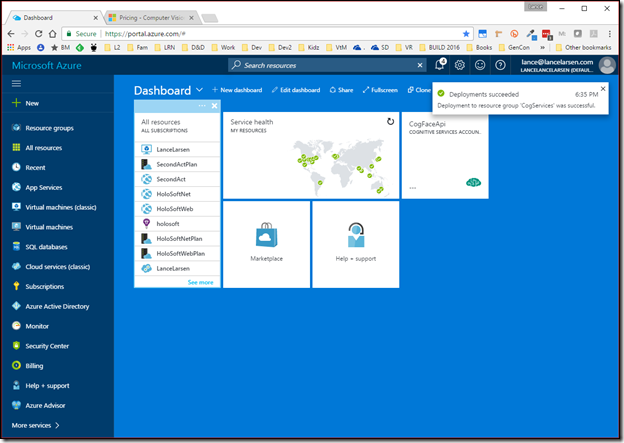Dismiss the Deployments succeeded notification
This screenshot has width=624, height=443.
(x=603, y=89)
